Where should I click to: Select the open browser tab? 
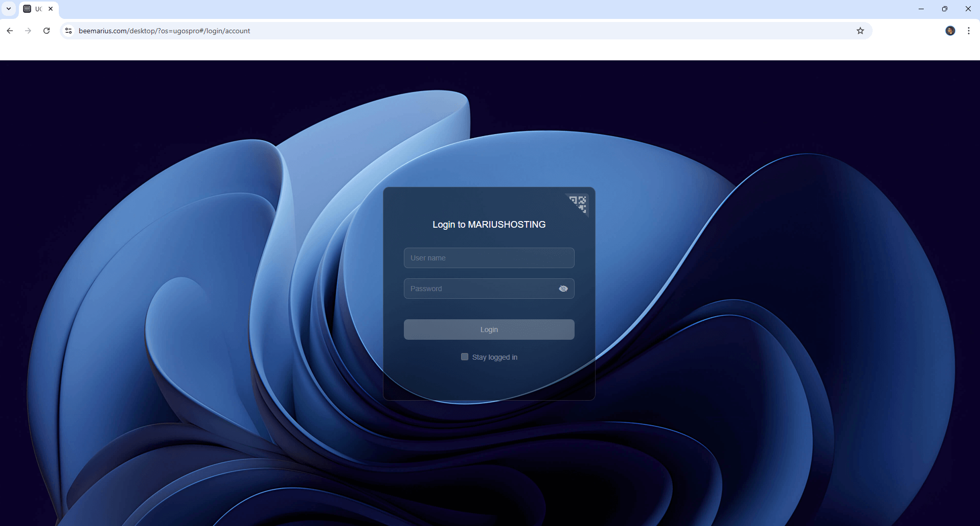[36, 9]
